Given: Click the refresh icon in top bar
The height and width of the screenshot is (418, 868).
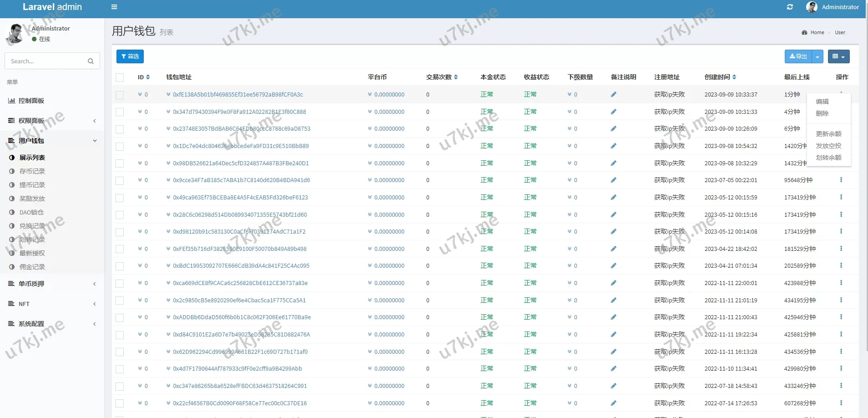Looking at the screenshot, I should [790, 7].
